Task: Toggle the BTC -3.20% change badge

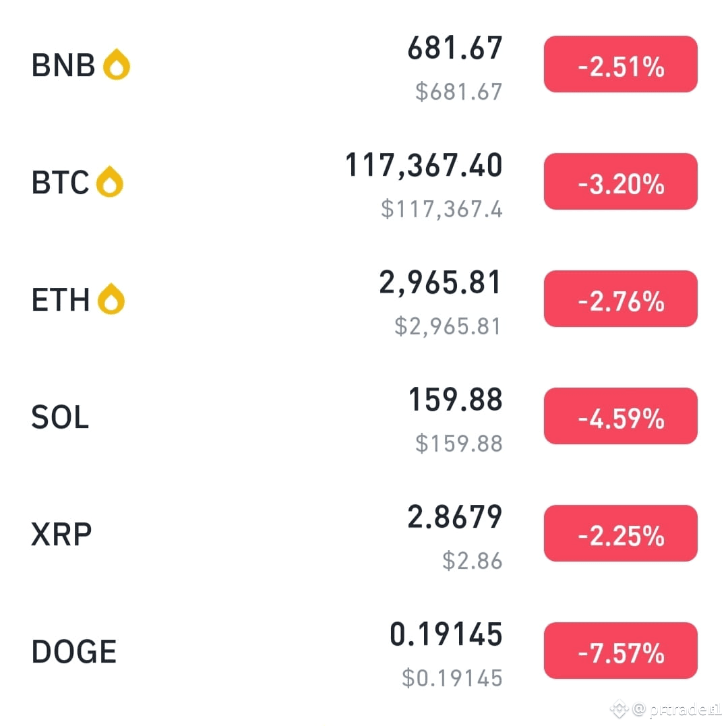Action: tap(620, 181)
